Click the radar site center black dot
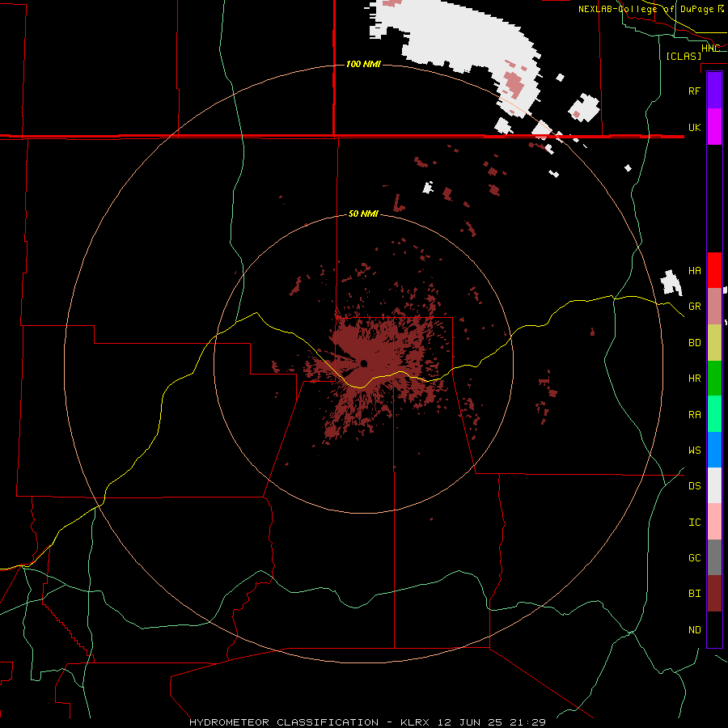Viewport: 728px width, 728px height. click(x=363, y=363)
